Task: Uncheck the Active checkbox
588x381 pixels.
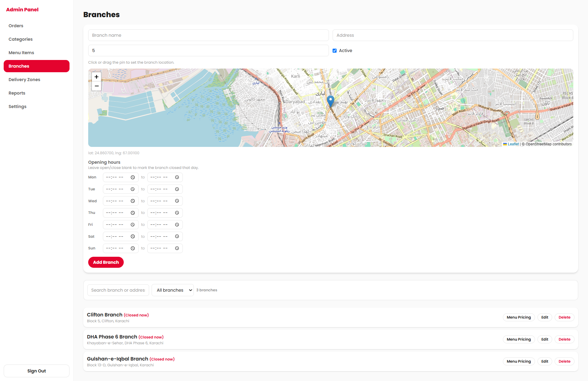Action: (335, 51)
